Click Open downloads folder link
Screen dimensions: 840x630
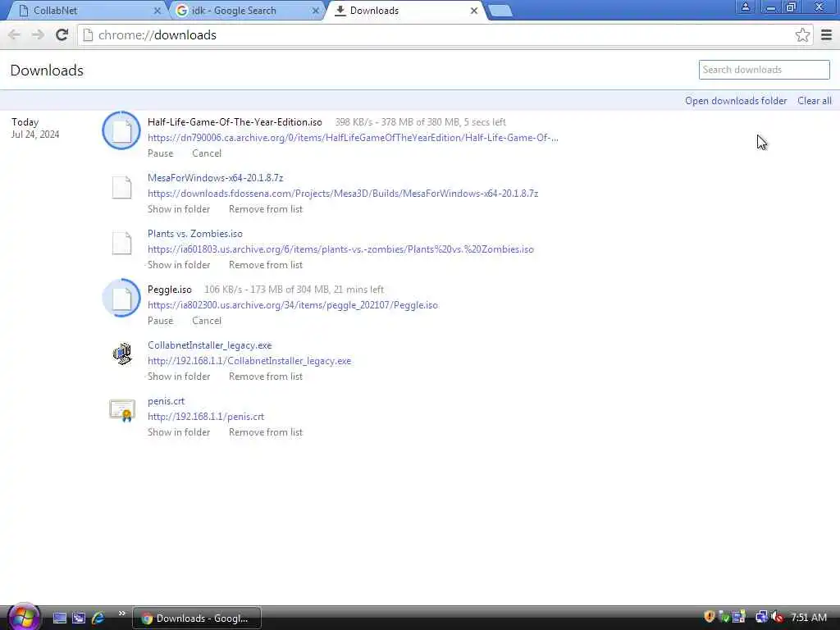click(736, 101)
